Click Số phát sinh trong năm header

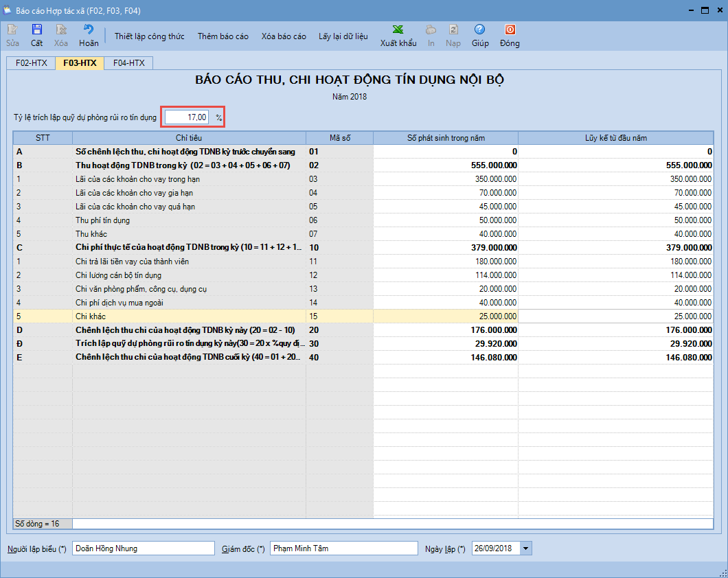446,138
